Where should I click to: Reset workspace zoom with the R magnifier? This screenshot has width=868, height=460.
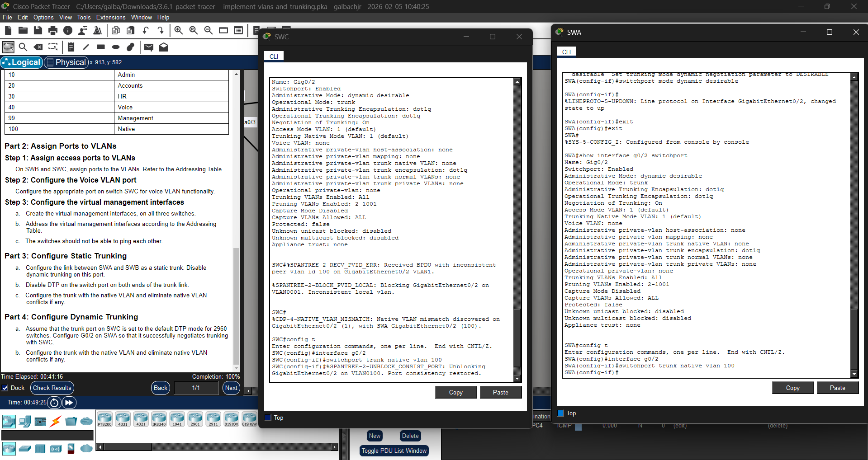[x=194, y=30]
